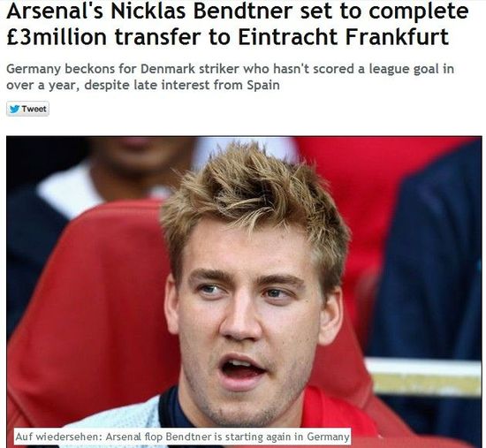The image size is (486, 448).
Task: Click the word "transfer" in the headline
Action: [157, 36]
